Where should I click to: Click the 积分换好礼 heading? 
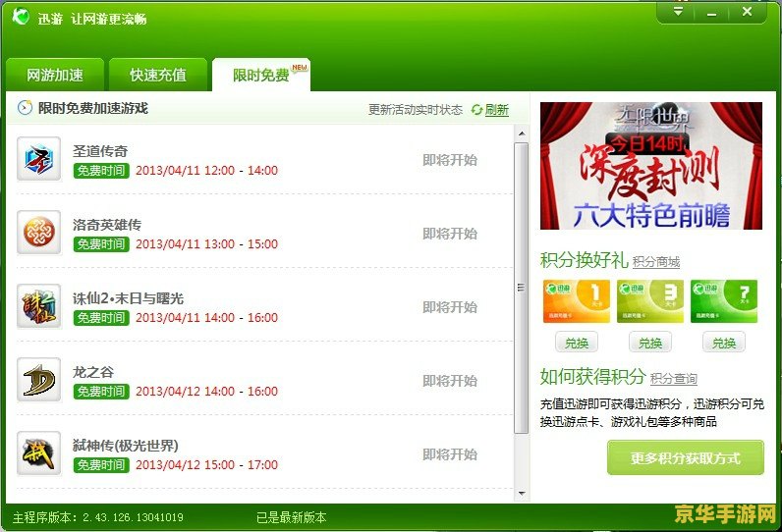[584, 260]
